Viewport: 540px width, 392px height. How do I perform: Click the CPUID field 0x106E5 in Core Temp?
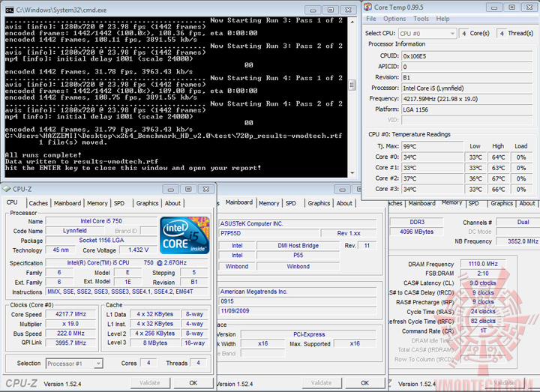[467, 56]
